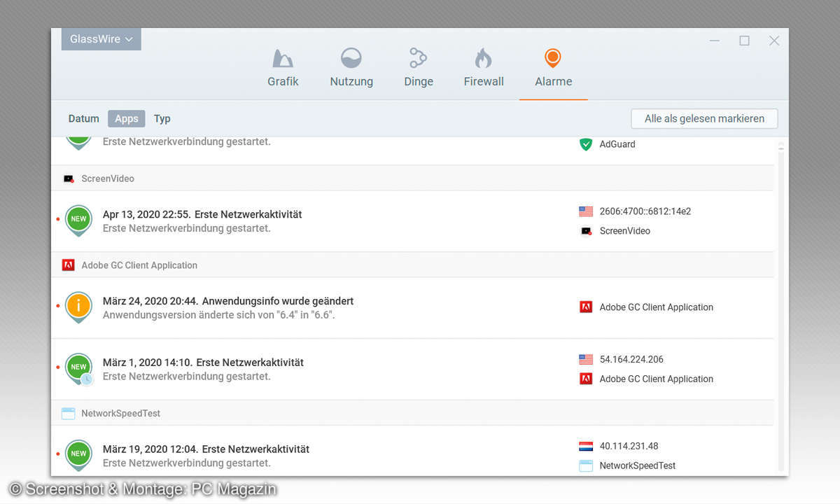Click the US flag beside 2606:4700::6812:14e2
This screenshot has width=840, height=504.
pyautogui.click(x=586, y=211)
